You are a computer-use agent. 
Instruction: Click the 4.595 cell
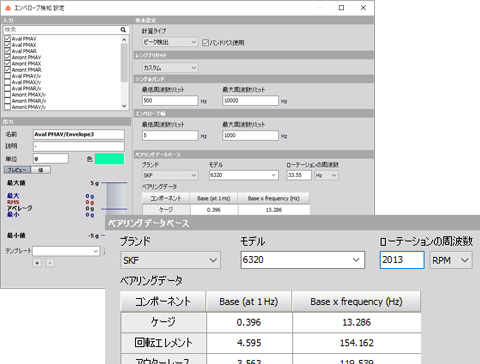[x=249, y=343]
